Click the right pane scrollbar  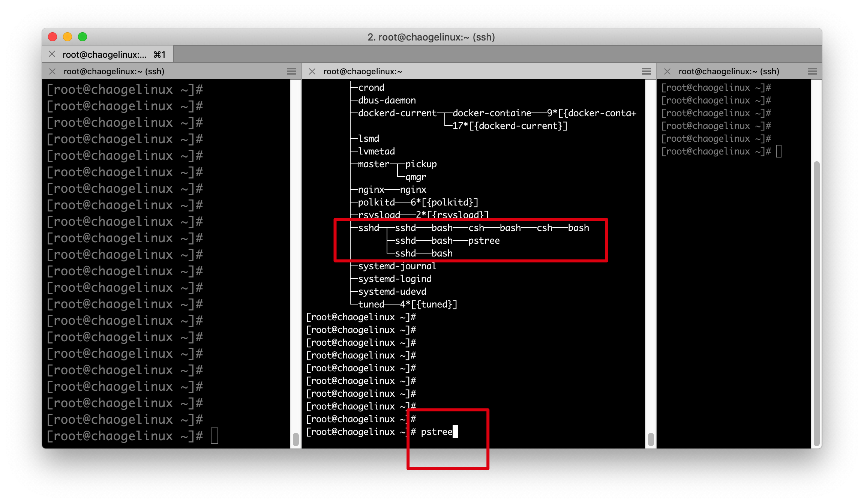point(816,304)
